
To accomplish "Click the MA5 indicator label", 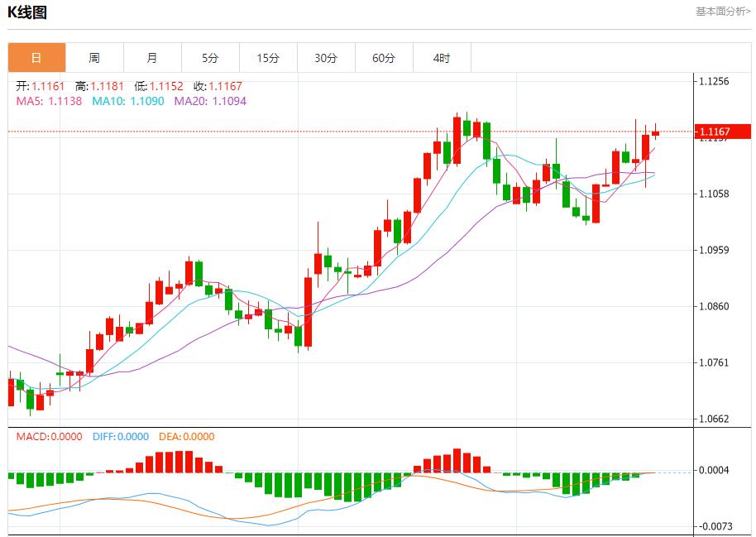I will (49, 101).
